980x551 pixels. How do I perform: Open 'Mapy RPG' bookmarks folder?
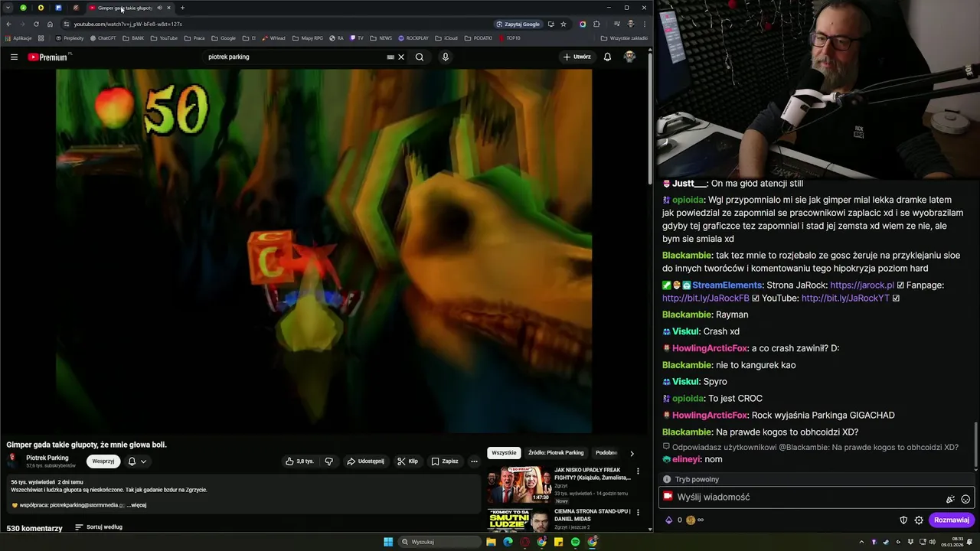[x=308, y=37]
